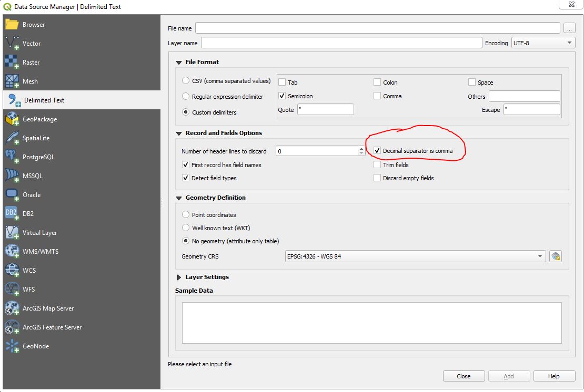The width and height of the screenshot is (584, 392).
Task: Toggle Detect field types checkbox
Action: tap(186, 178)
